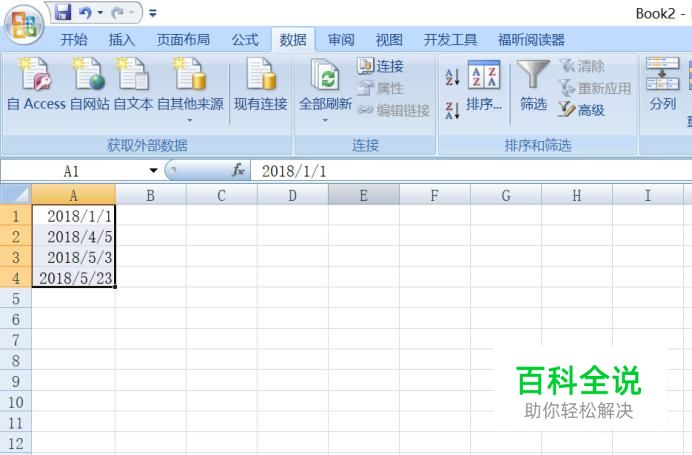
Task: Select row 12 header
Action: click(x=16, y=444)
